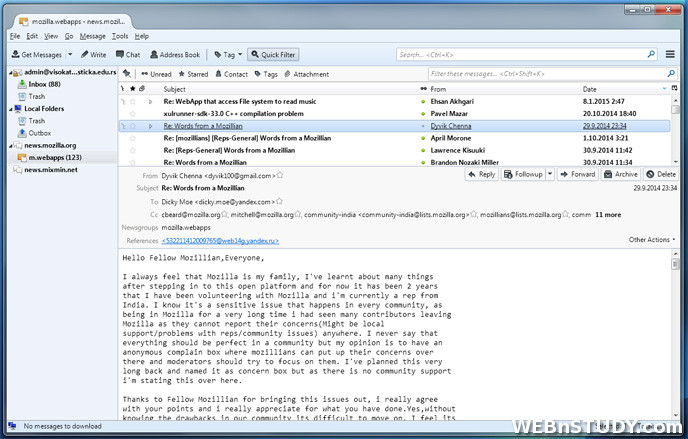Click the magnifier icon in global search
Image resolution: width=688 pixels, height=439 pixels.
click(x=651, y=54)
